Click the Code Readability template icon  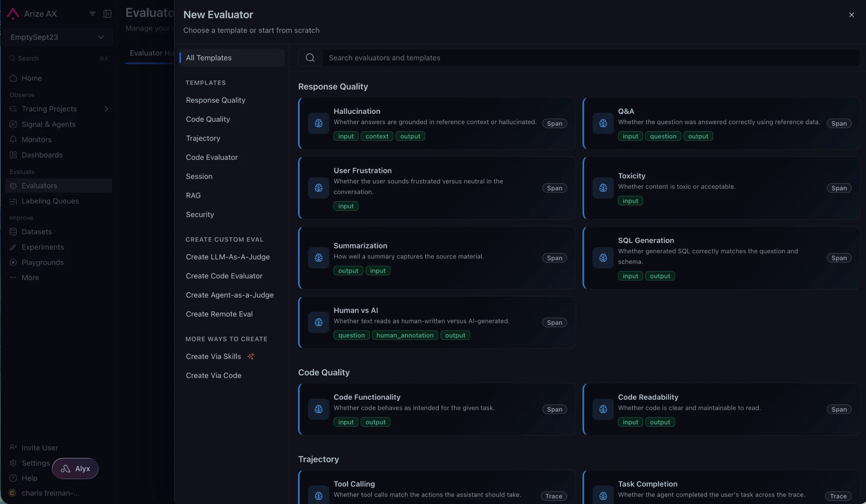603,409
